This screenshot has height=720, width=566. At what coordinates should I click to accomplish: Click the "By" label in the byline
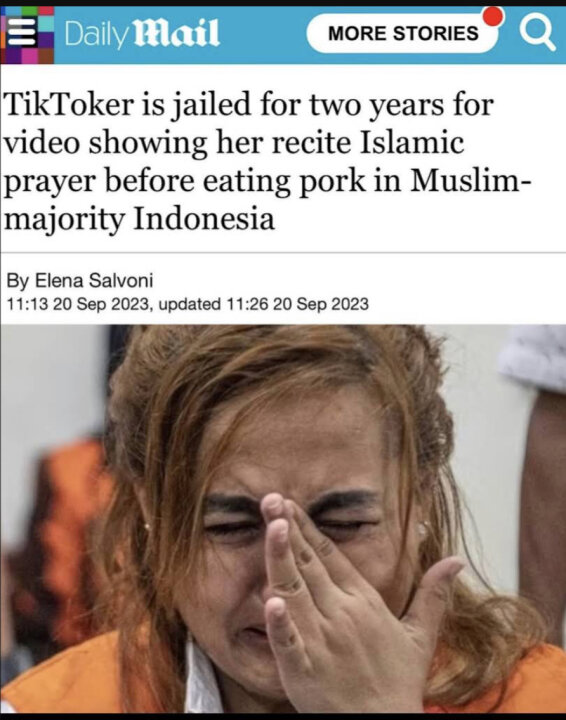(18, 281)
